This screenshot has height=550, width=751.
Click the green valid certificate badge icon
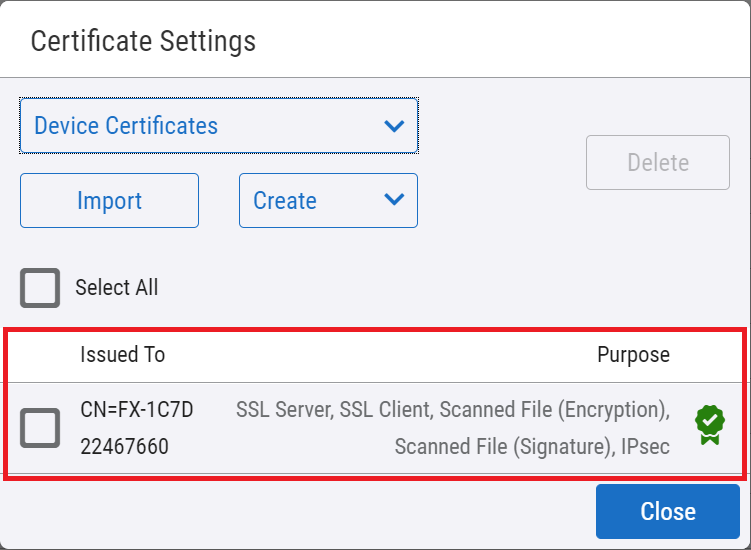click(709, 425)
